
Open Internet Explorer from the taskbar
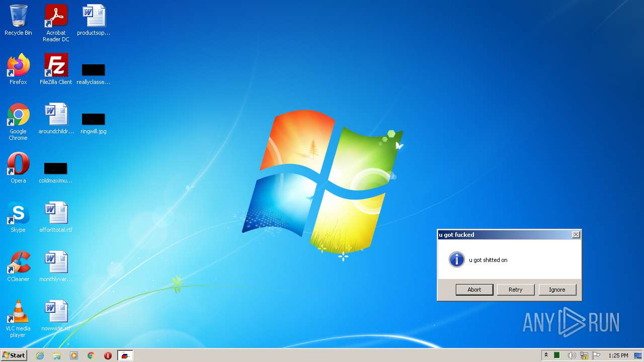click(x=40, y=355)
